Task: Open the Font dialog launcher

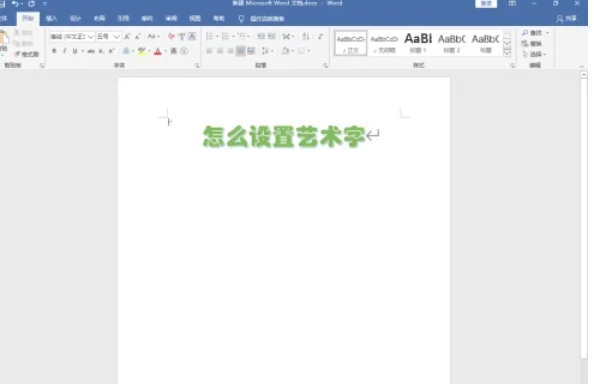Action: (197, 66)
